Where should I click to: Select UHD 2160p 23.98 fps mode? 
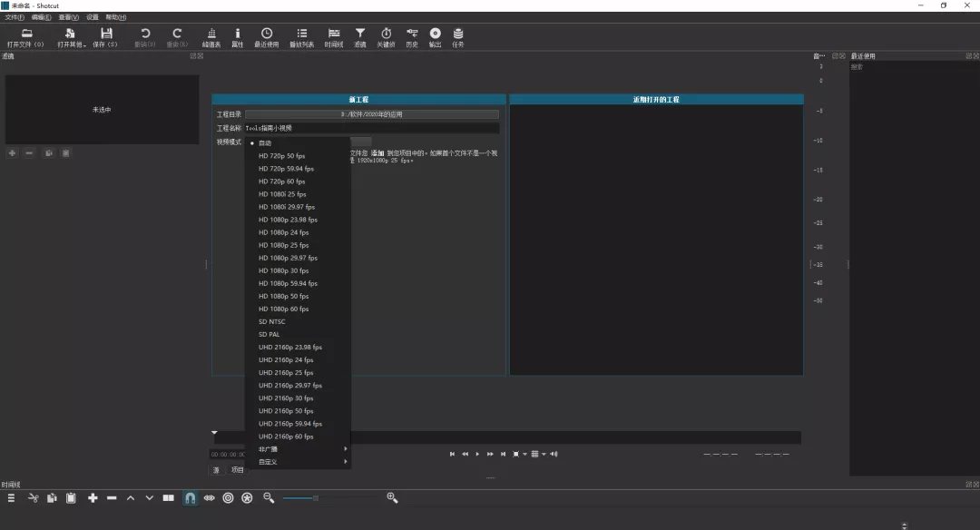[298, 347]
